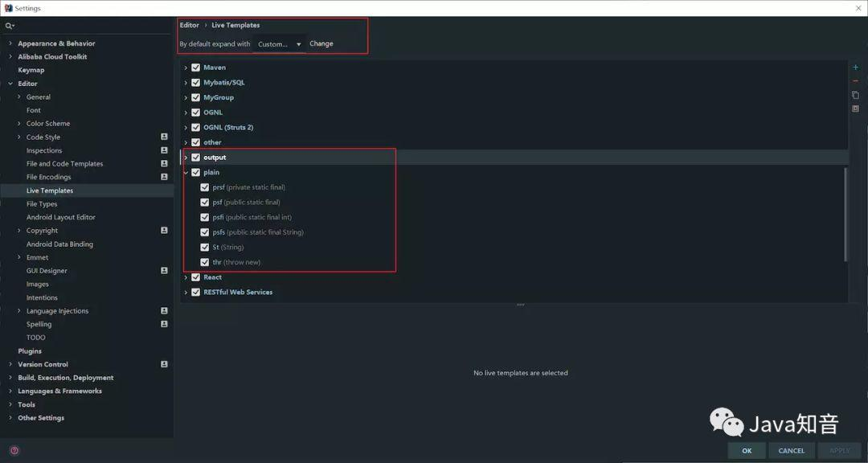Select the Editor breadcrumb link
The width and height of the screenshot is (868, 463).
pyautogui.click(x=188, y=24)
